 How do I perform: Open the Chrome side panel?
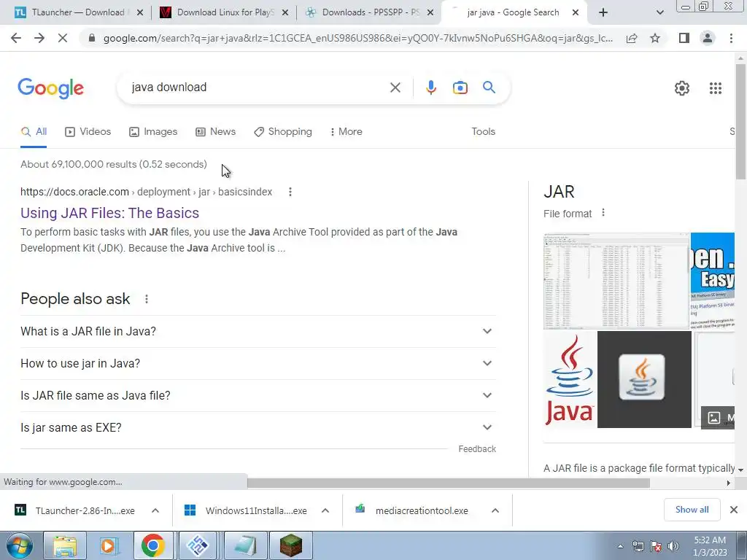(684, 38)
